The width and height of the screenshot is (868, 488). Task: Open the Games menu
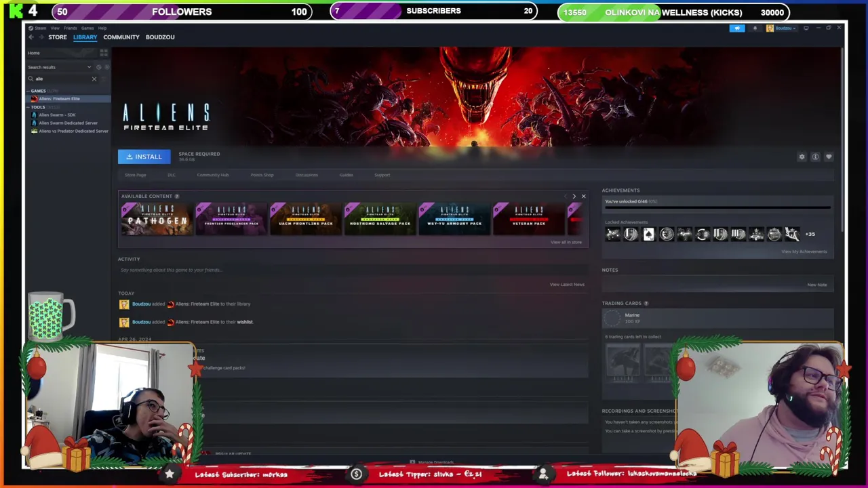pos(88,28)
